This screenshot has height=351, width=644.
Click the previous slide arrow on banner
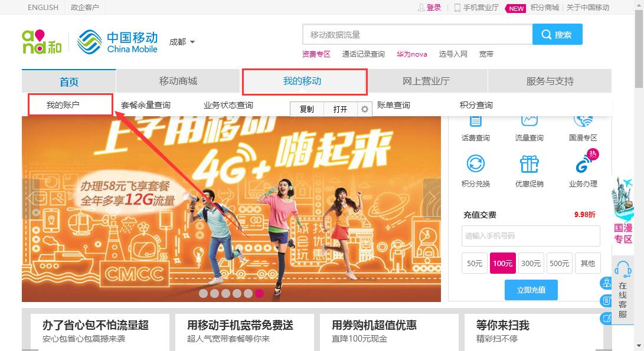[31, 199]
